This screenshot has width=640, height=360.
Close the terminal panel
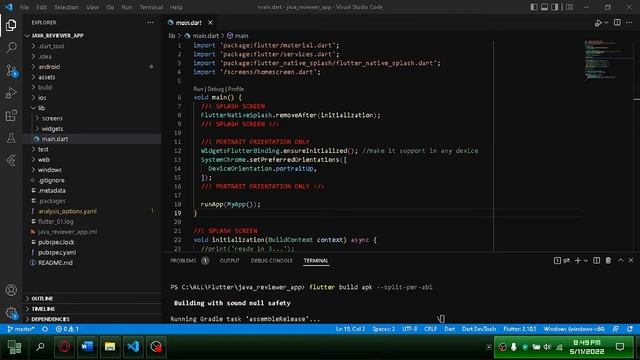(x=631, y=260)
